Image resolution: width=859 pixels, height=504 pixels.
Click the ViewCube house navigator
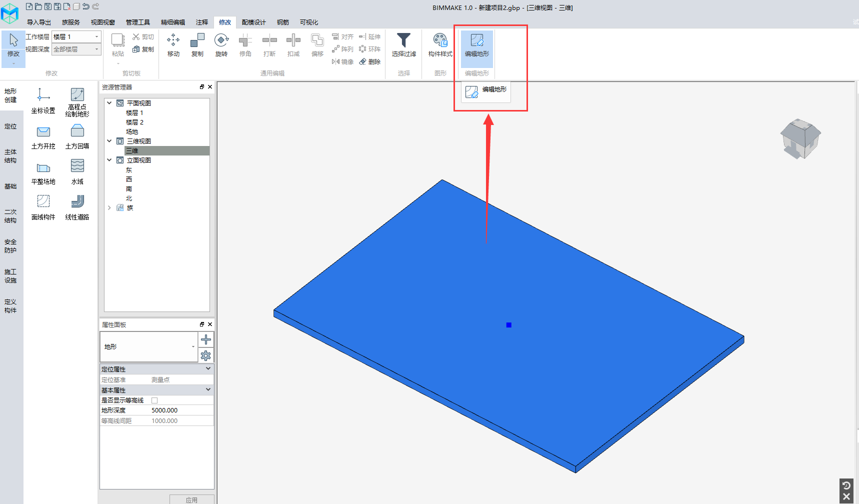pyautogui.click(x=800, y=138)
